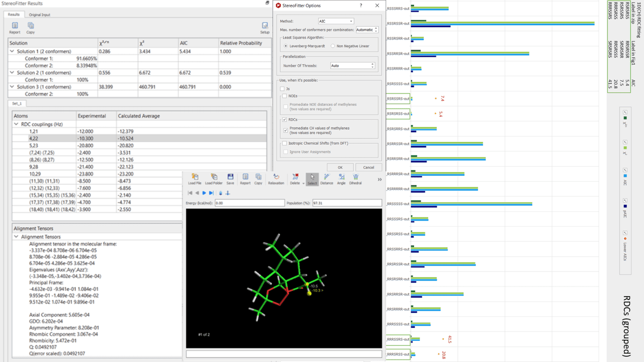The width and height of the screenshot is (644, 362).
Task: Click the Energy (kcal/mol) field
Action: (250, 203)
